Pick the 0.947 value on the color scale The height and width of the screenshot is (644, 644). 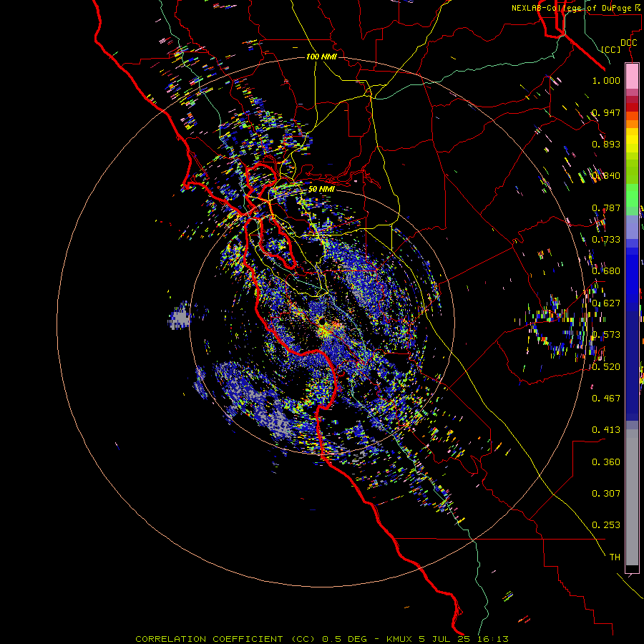click(x=606, y=112)
